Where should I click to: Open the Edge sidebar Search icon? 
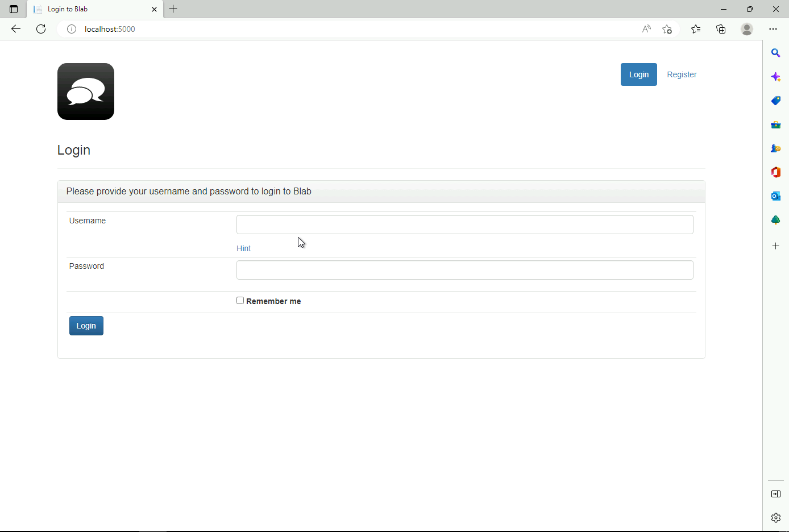pyautogui.click(x=776, y=53)
